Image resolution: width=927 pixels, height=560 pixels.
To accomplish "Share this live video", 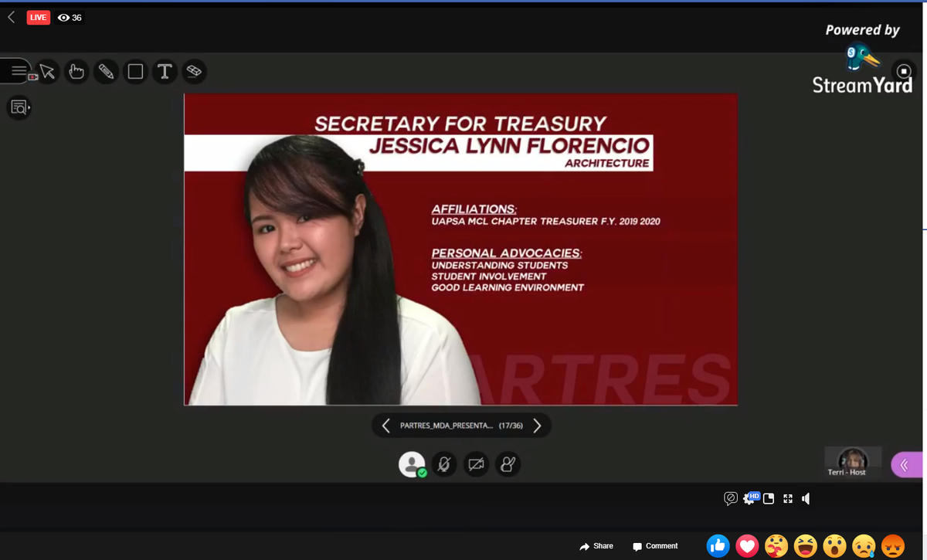I will 596,546.
